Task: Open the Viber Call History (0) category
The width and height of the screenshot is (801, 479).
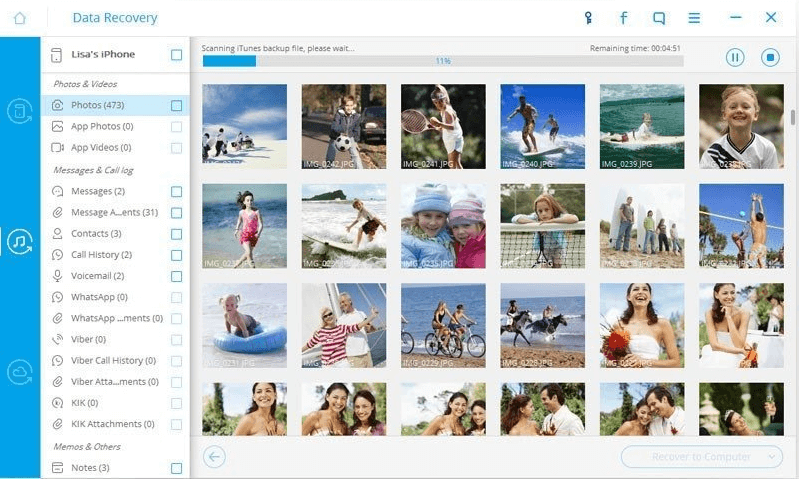Action: click(115, 361)
